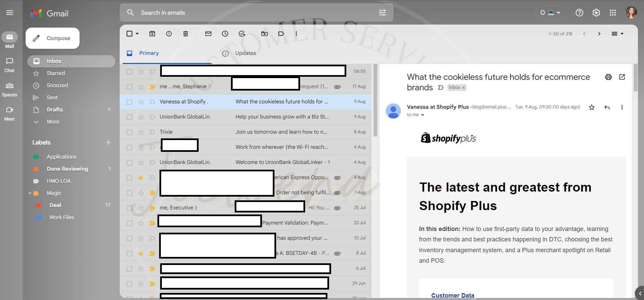Show search options filter icon

[382, 13]
